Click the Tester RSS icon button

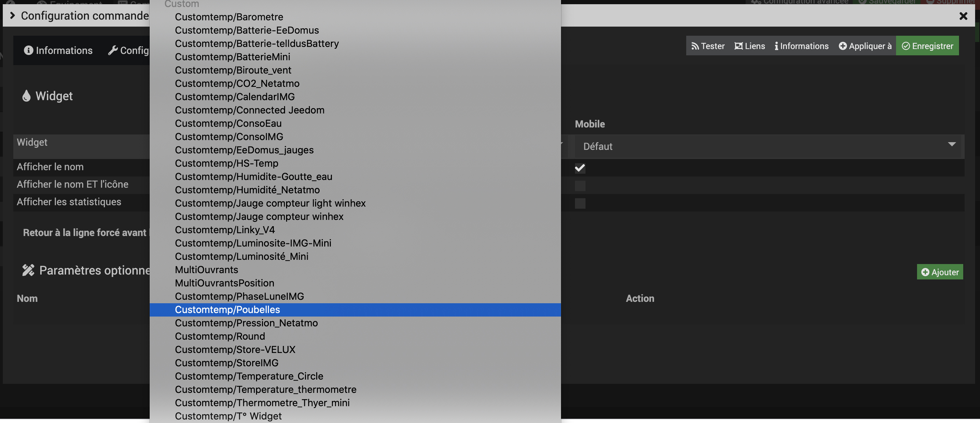coord(708,46)
